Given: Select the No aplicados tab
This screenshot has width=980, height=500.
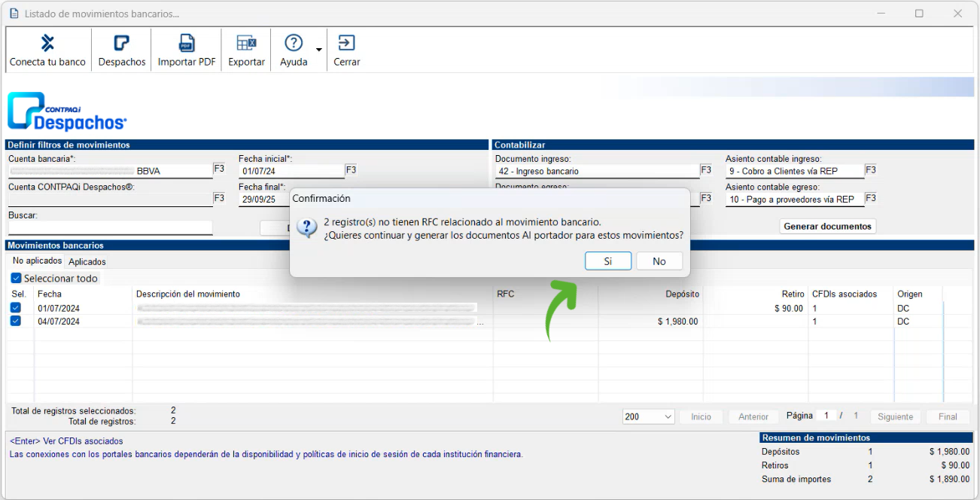Looking at the screenshot, I should (x=37, y=261).
